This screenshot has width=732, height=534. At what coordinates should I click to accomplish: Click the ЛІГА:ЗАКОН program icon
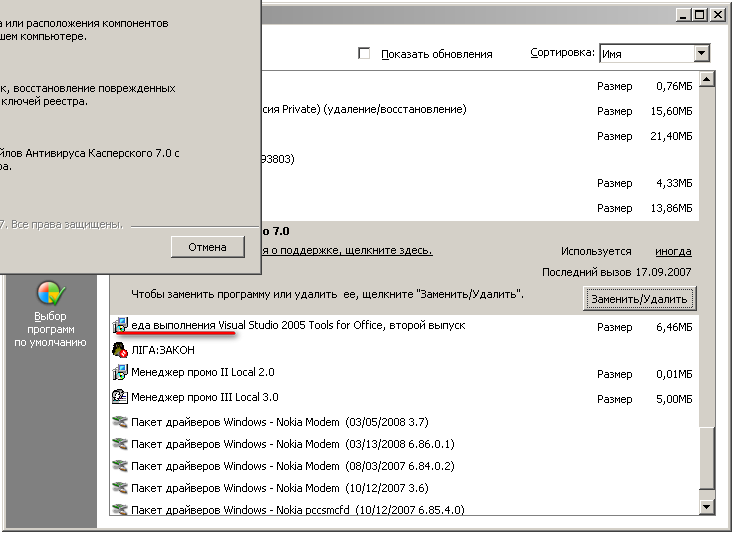120,350
